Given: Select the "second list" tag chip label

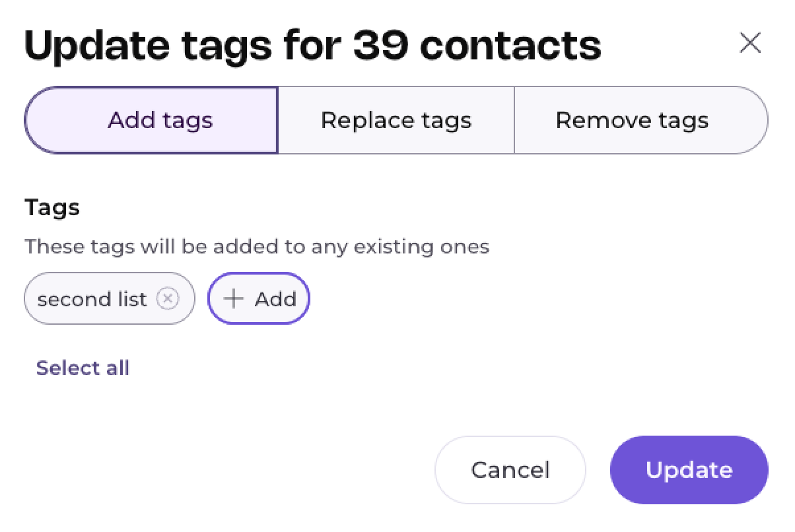Looking at the screenshot, I should 92,299.
